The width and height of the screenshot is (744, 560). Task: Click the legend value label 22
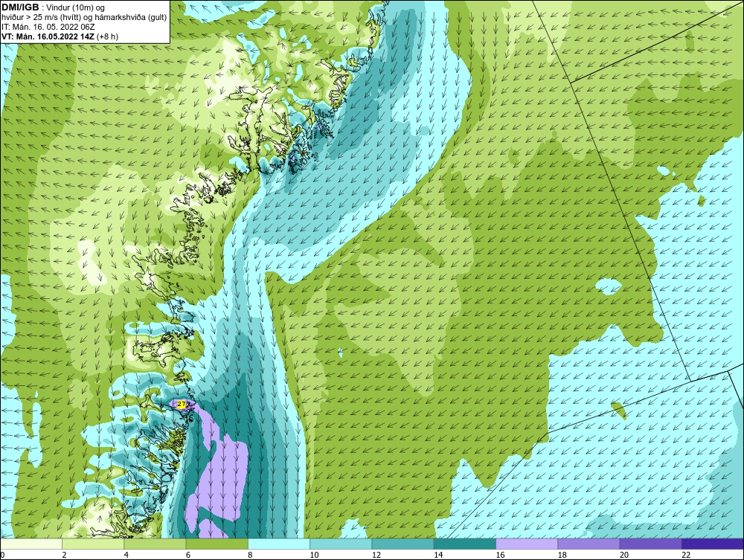click(686, 556)
